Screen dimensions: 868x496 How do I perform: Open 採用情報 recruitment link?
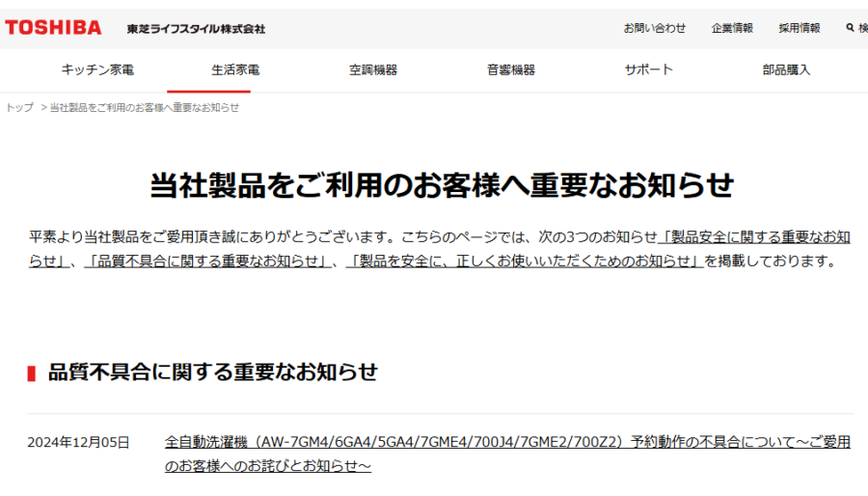[x=799, y=28]
